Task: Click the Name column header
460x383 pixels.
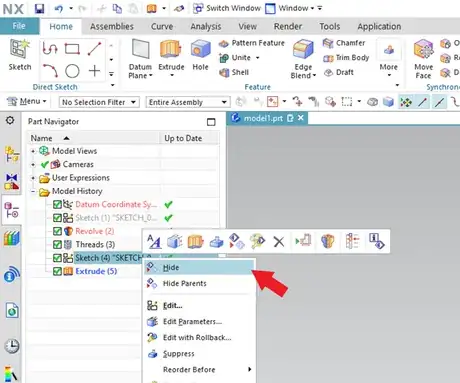Action: [94, 138]
